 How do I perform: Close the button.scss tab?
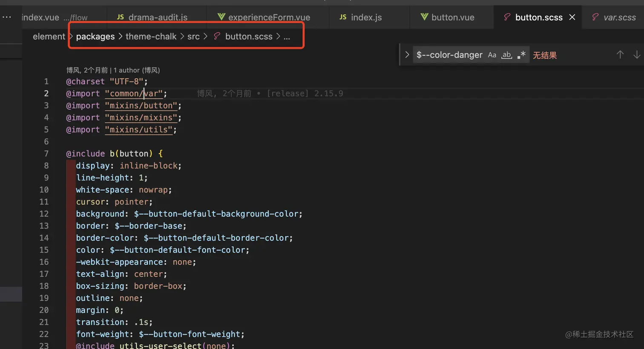572,17
